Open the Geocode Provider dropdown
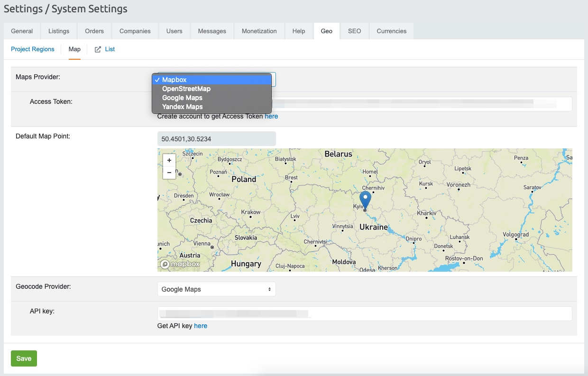Viewport: 588px width, 376px height. [x=216, y=289]
